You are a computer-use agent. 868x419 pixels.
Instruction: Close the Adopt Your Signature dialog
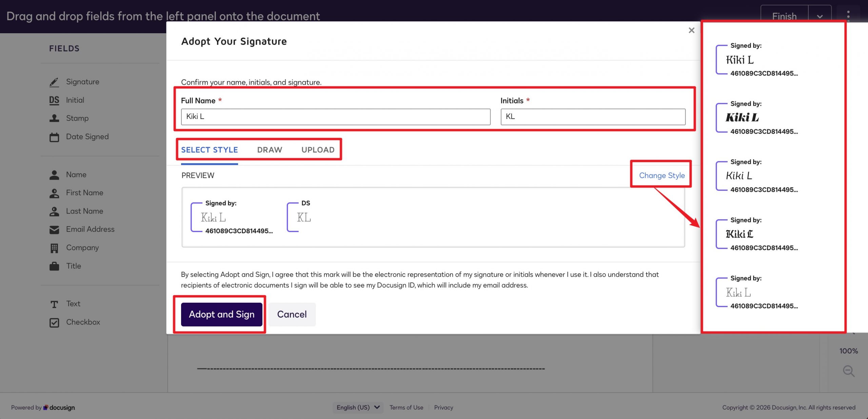(692, 30)
